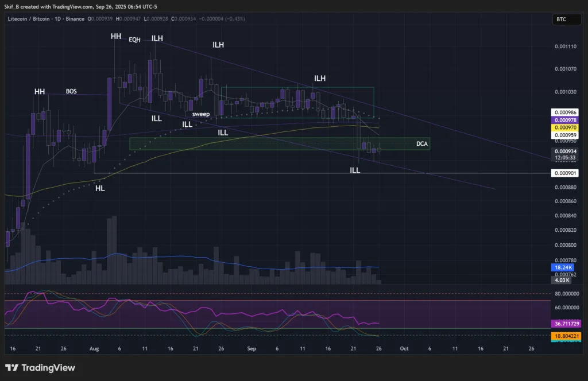This screenshot has height=381, width=588.
Task: Select the HH label beside EQH
Action: click(x=116, y=36)
